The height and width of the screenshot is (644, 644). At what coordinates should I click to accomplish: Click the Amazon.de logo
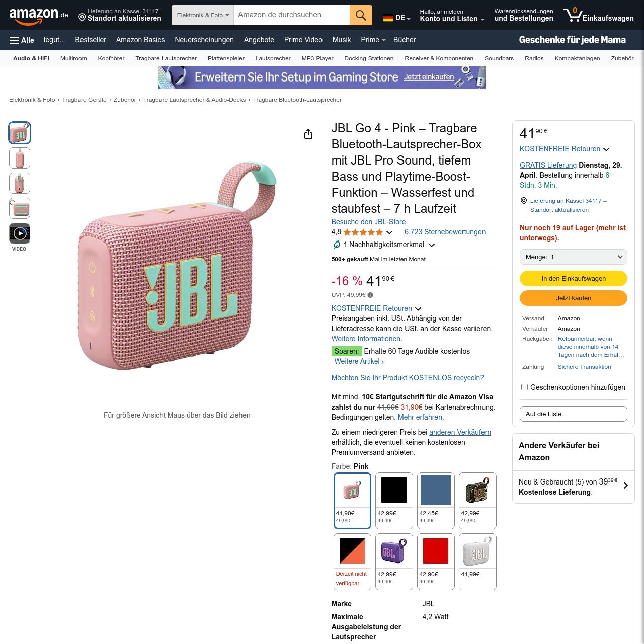coord(39,16)
